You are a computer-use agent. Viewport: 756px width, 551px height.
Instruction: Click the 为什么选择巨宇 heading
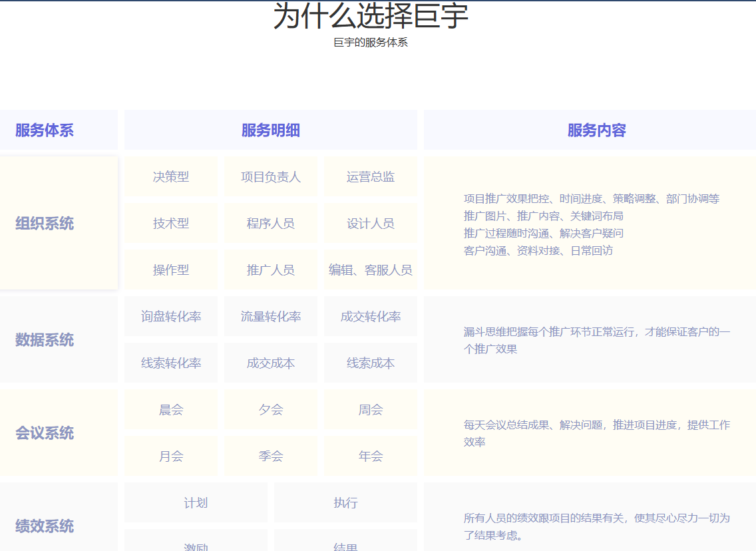point(371,16)
